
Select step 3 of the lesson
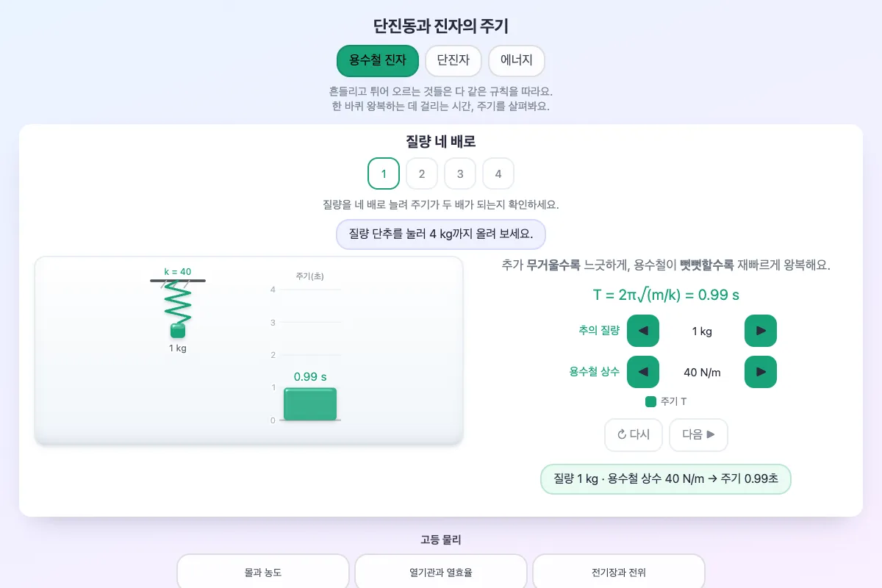point(460,174)
